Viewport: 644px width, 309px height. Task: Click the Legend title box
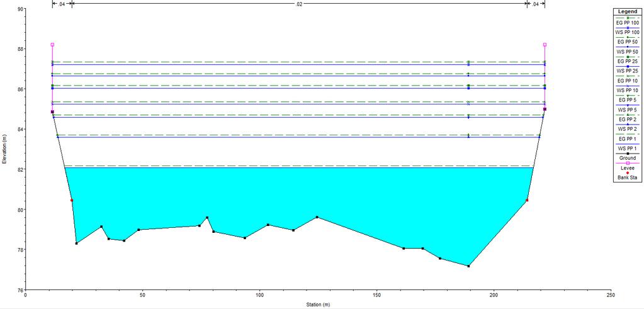point(628,12)
